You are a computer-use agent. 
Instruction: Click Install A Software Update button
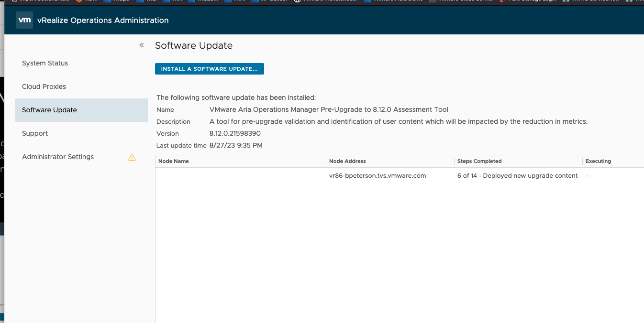(209, 68)
